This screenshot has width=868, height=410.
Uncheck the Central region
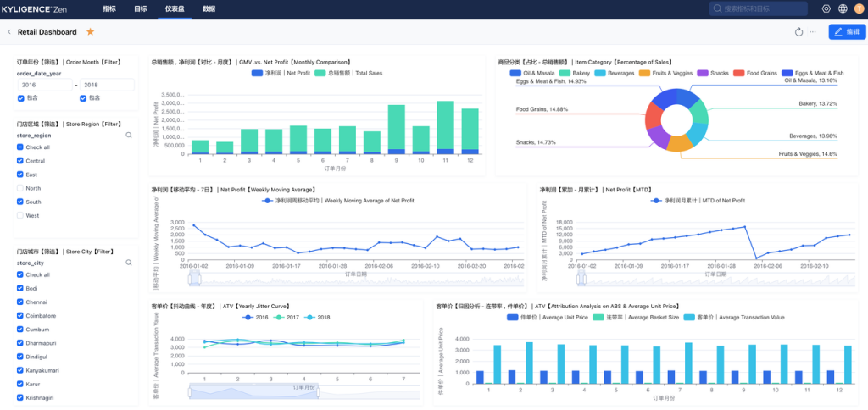pyautogui.click(x=20, y=161)
